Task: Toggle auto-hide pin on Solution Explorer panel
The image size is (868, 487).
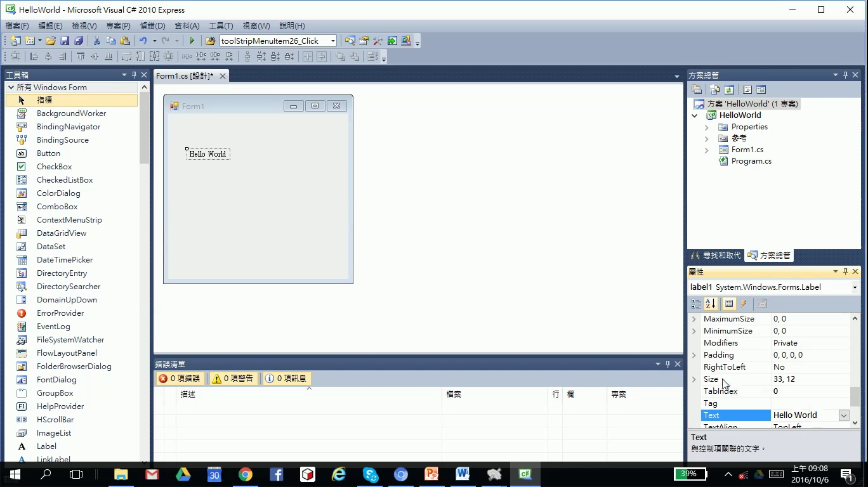Action: click(845, 75)
